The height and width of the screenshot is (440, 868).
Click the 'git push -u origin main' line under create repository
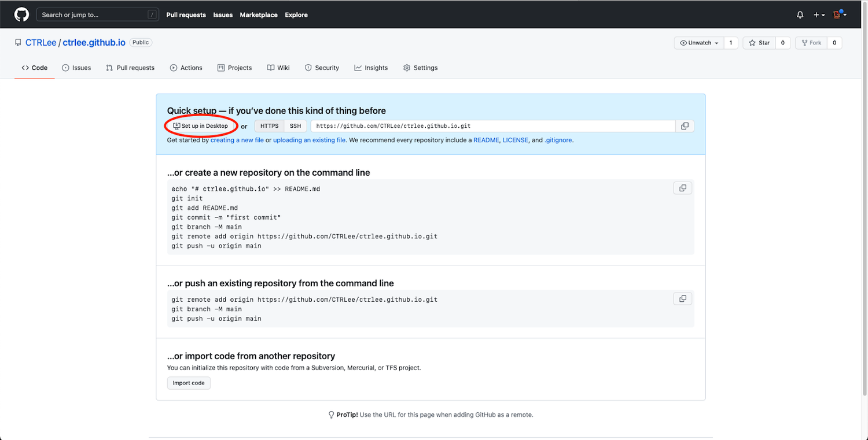pos(216,246)
